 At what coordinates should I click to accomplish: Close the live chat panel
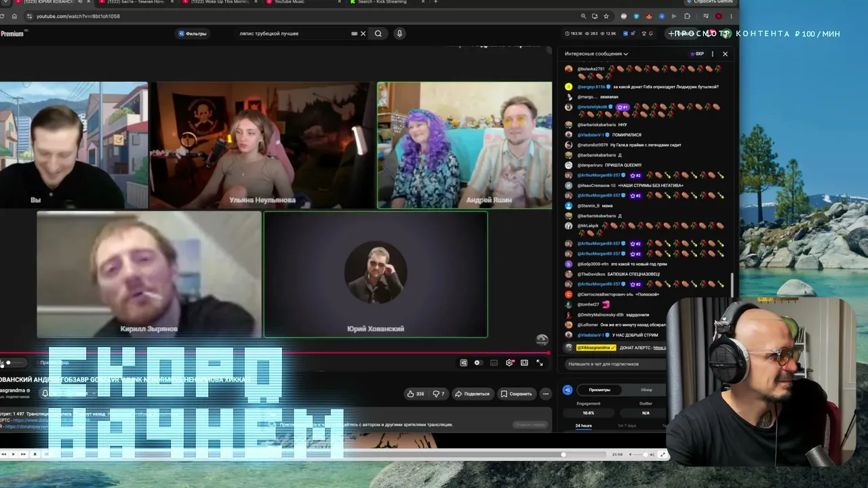point(725,54)
